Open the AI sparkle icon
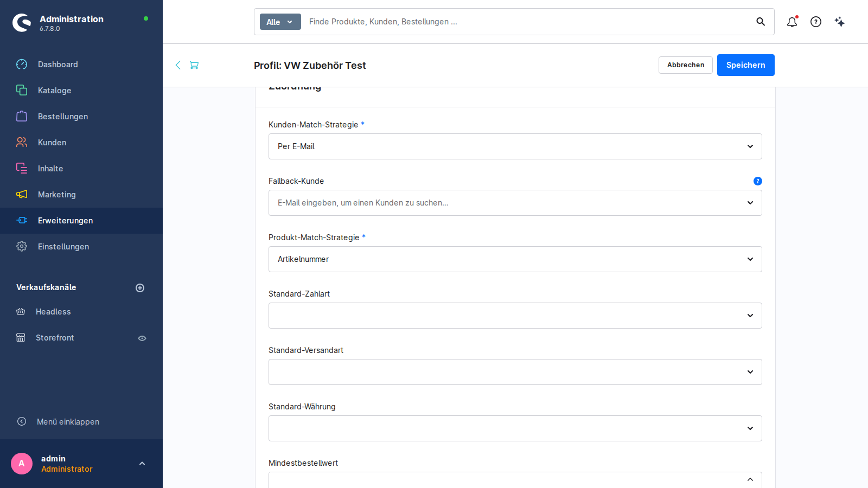 coord(840,22)
